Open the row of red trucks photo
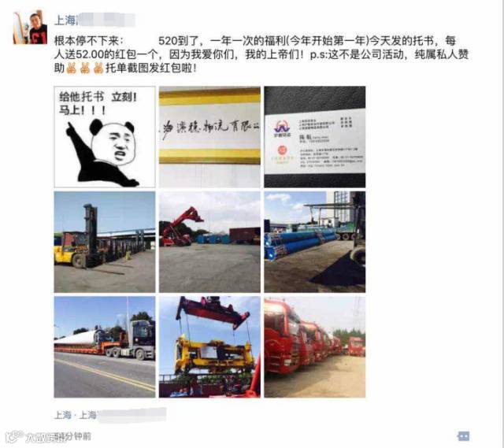 point(315,347)
